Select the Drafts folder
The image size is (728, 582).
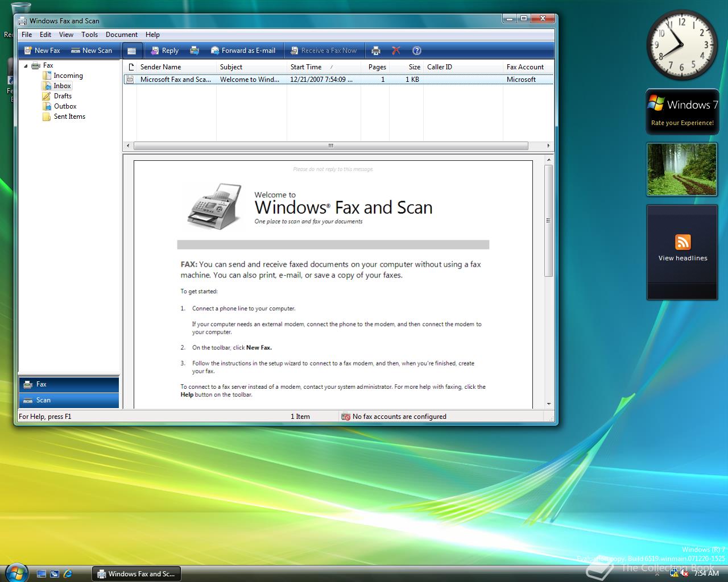[57, 96]
